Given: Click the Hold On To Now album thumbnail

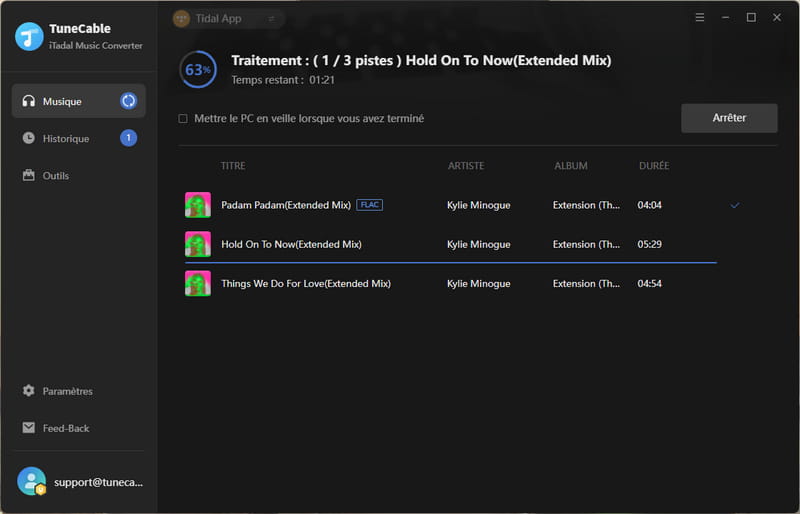Looking at the screenshot, I should (198, 244).
